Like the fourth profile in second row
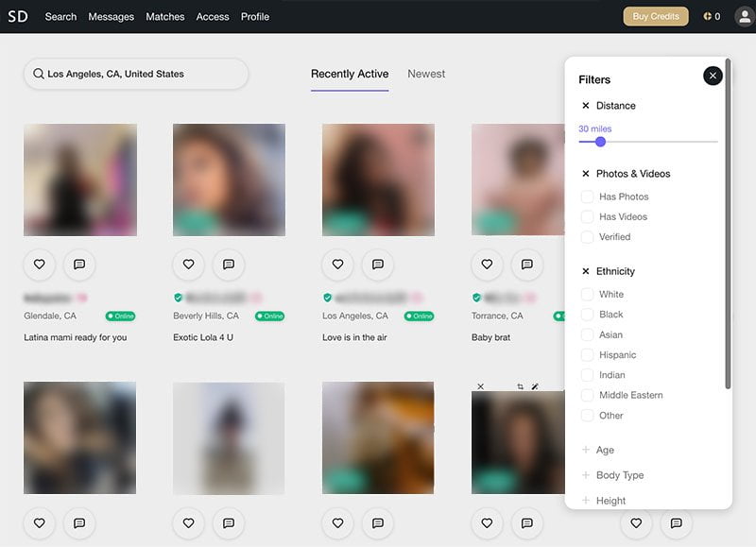 487,522
